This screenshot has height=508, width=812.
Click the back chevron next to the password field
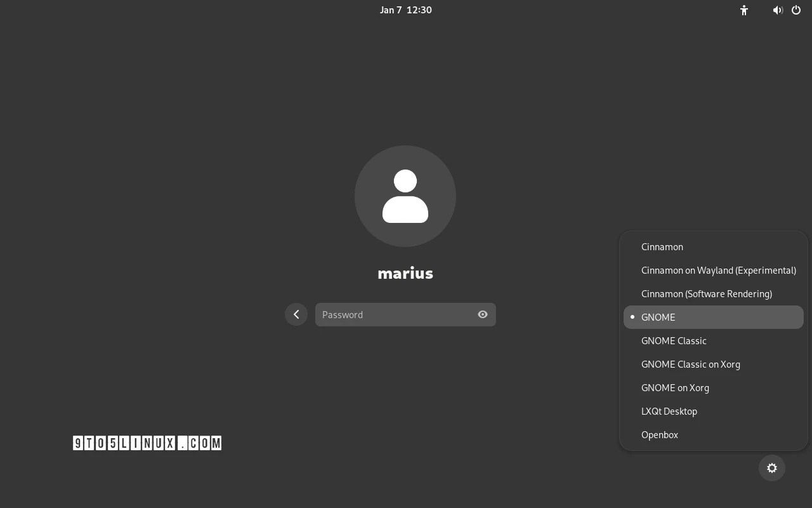click(296, 314)
